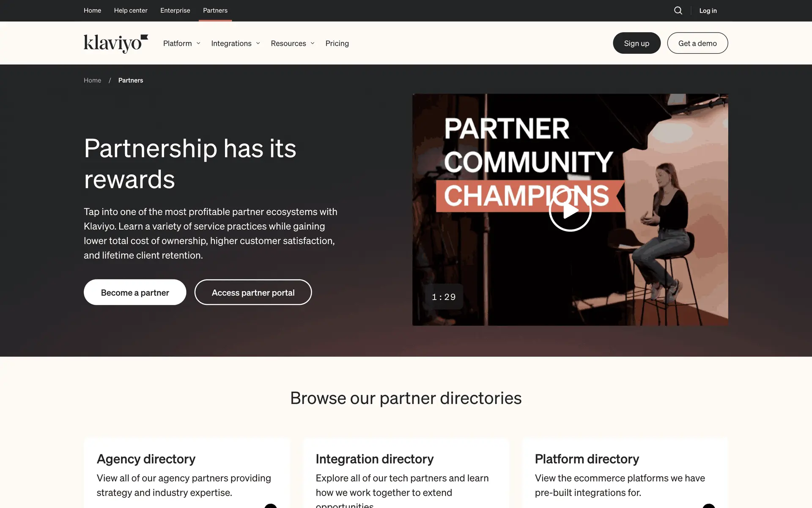The image size is (812, 508).
Task: Click the Get a demo button
Action: [697, 43]
